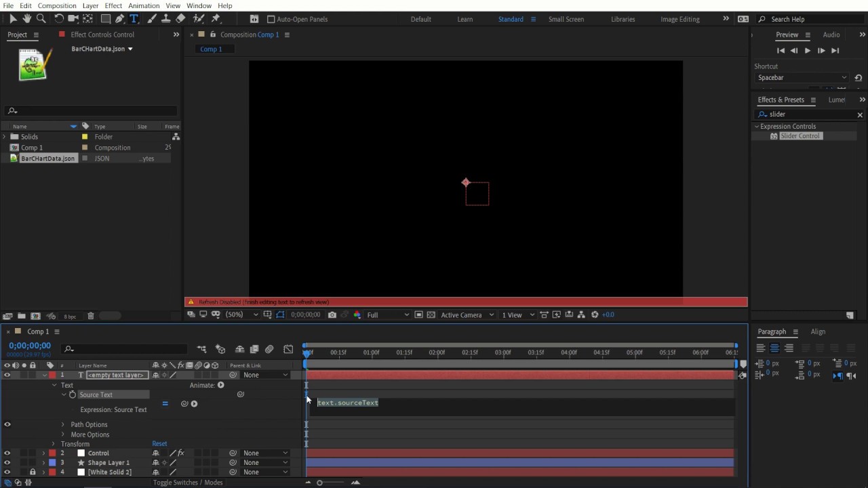The width and height of the screenshot is (868, 488).
Task: Open composition flowchart icon in viewer footer
Action: coord(581,314)
